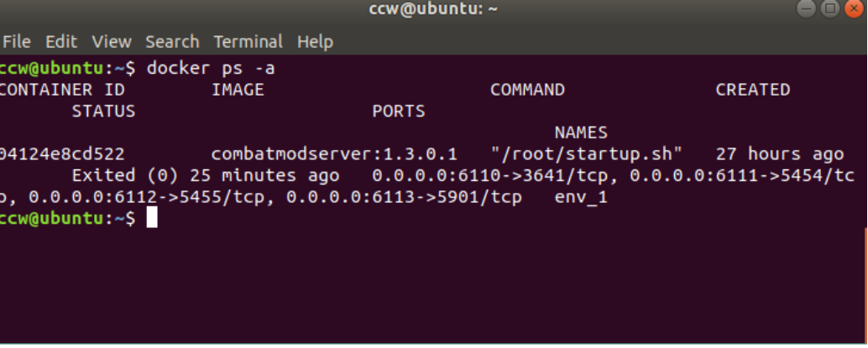Open the Terminal menu
This screenshot has width=868, height=348.
tap(248, 41)
